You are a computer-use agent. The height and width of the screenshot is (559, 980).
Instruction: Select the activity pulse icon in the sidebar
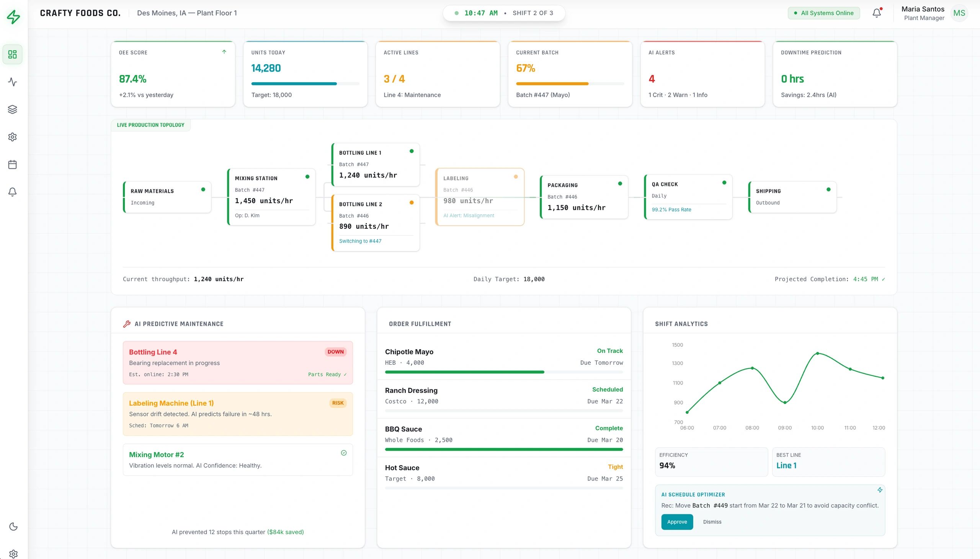12,82
